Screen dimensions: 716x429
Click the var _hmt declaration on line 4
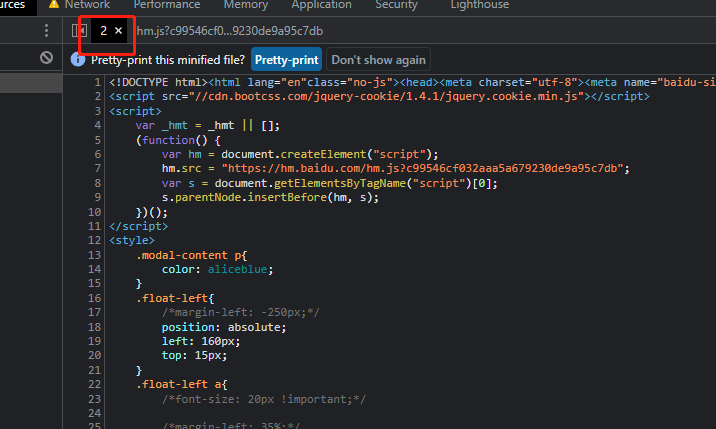(x=207, y=125)
